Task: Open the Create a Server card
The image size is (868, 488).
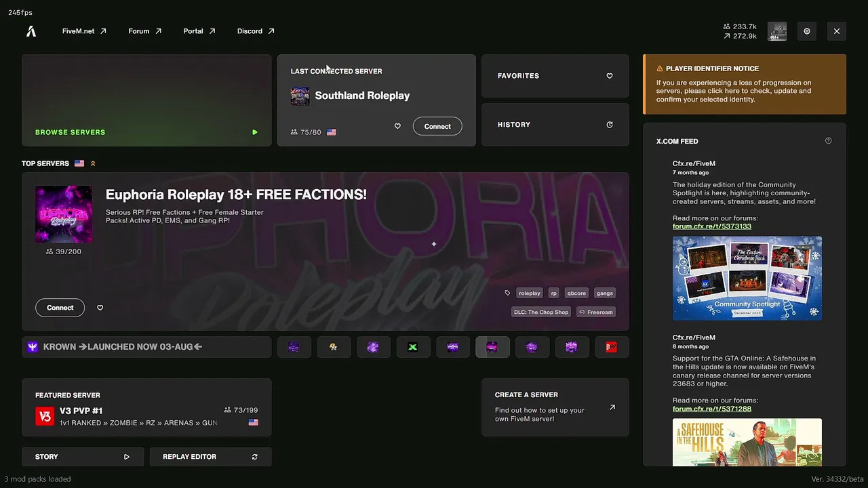Action: tap(555, 407)
